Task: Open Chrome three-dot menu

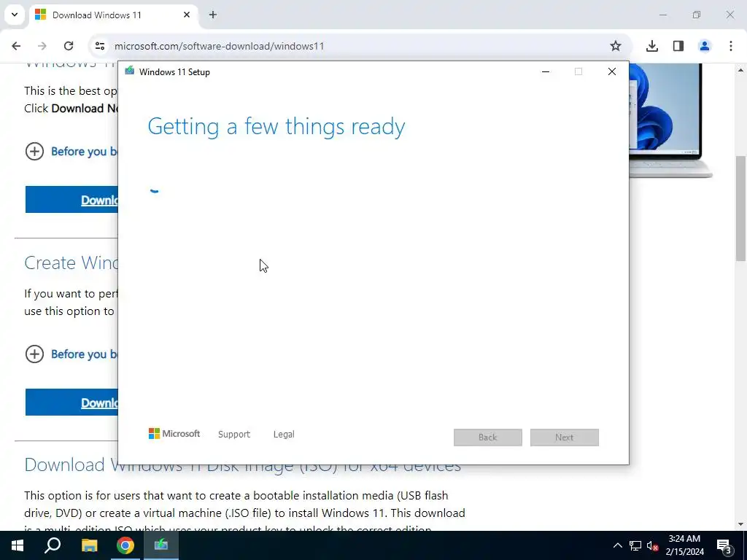Action: [731, 46]
